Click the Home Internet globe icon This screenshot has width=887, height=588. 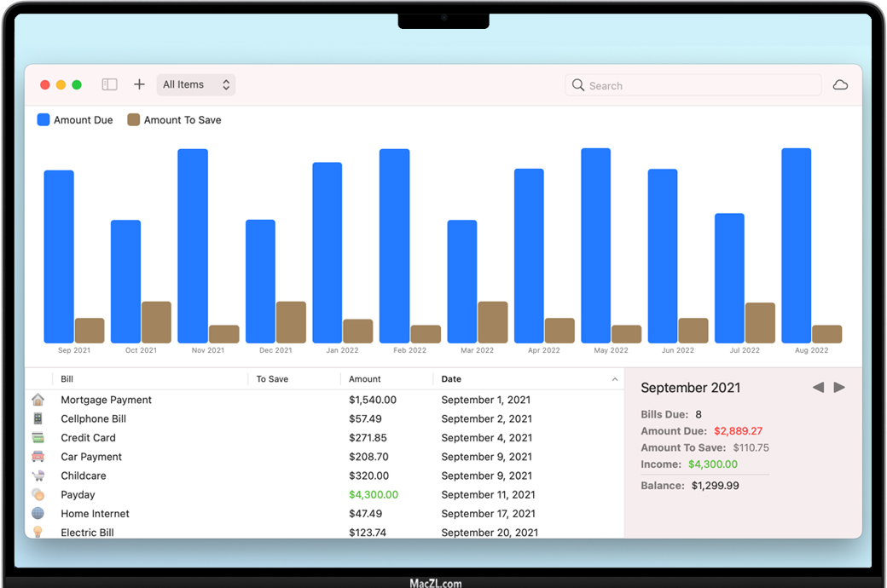point(38,514)
